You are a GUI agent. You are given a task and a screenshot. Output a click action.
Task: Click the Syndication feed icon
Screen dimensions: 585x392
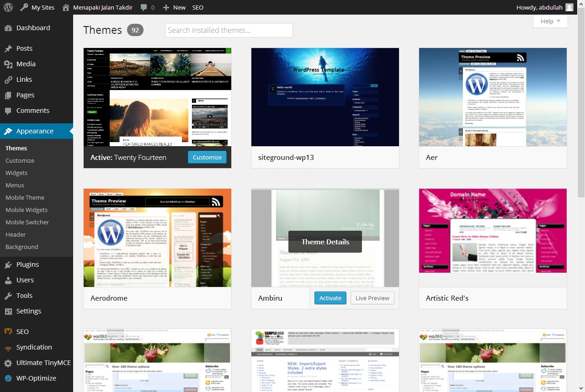tap(8, 347)
